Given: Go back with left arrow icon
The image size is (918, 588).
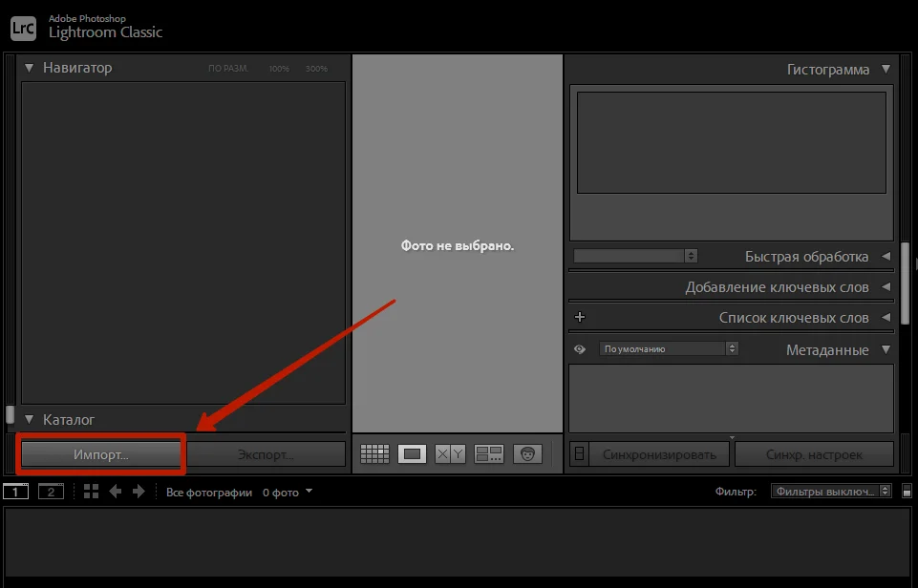Looking at the screenshot, I should click(116, 492).
